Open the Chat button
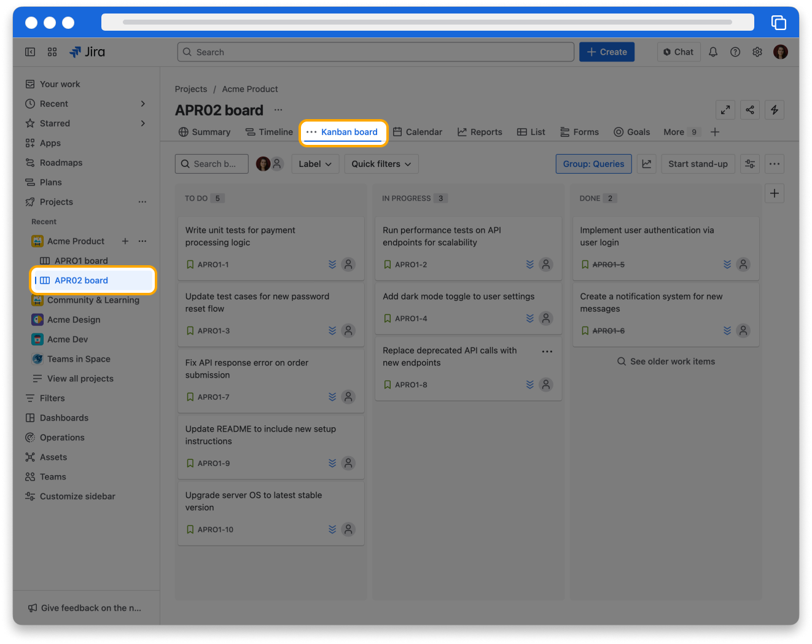 coord(679,52)
